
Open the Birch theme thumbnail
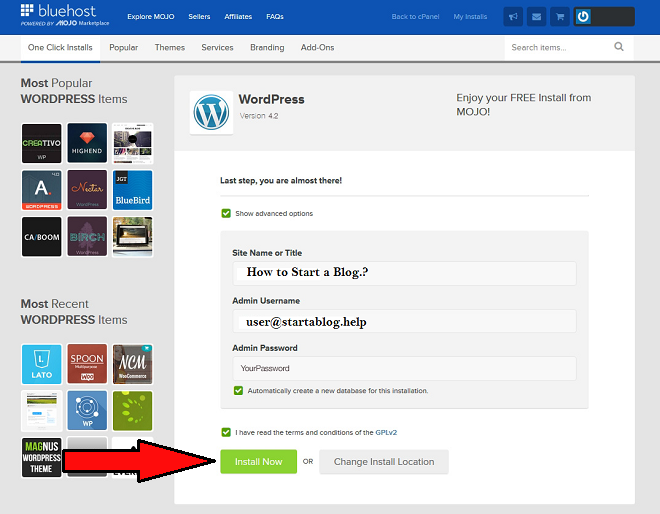(87, 237)
